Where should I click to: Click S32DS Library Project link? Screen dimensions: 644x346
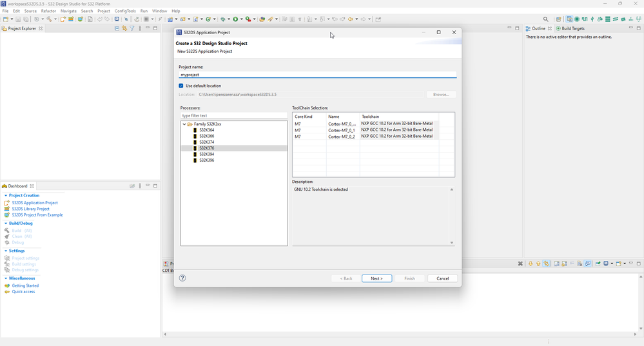coord(30,209)
